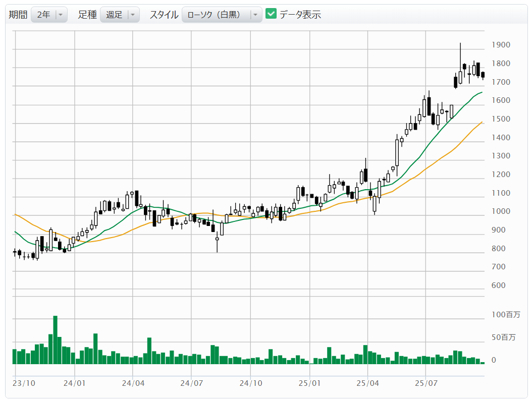Click the last volume bar at far right
The image size is (532, 403).
483,363
